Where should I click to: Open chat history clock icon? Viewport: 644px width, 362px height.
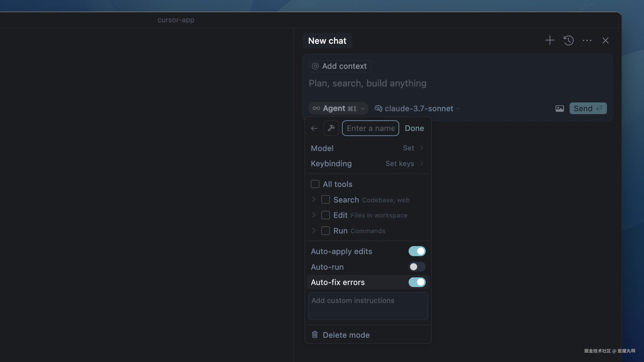click(569, 40)
